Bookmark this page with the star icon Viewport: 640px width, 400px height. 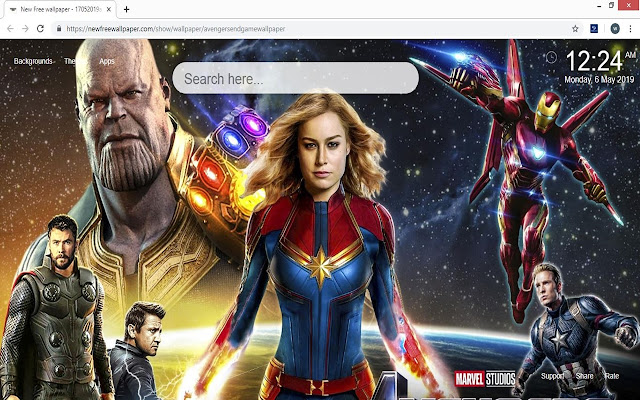[x=575, y=29]
